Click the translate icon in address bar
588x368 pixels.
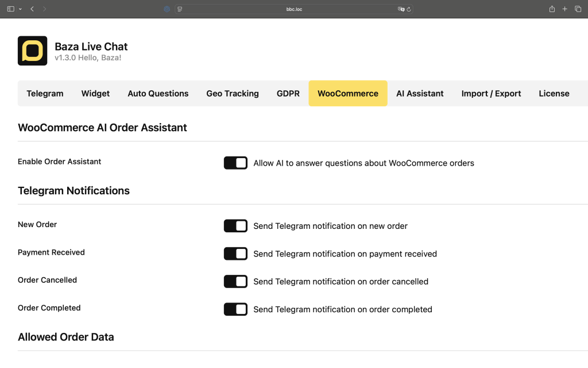point(401,9)
